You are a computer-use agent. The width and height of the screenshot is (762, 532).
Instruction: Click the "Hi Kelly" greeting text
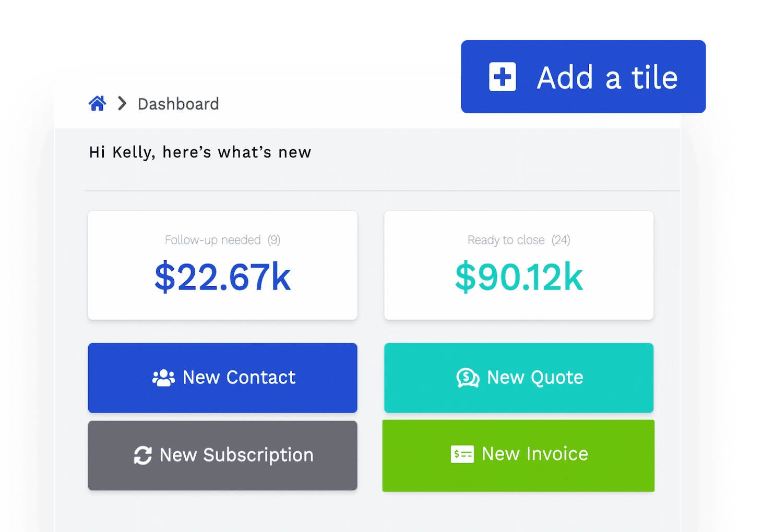click(200, 152)
